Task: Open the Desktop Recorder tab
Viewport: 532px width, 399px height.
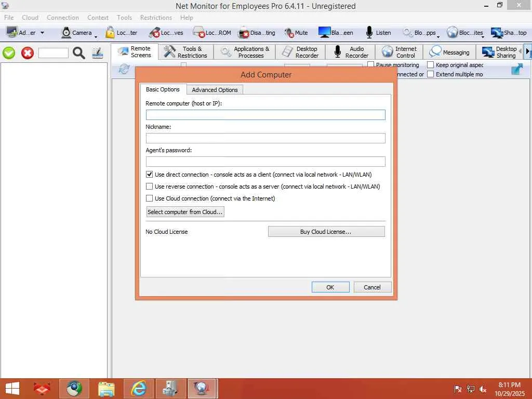Action: tap(301, 52)
